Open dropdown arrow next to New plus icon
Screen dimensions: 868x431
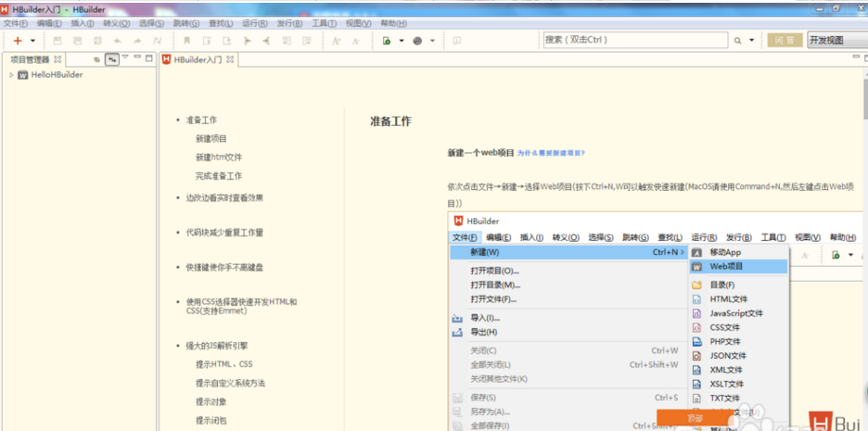tap(32, 41)
